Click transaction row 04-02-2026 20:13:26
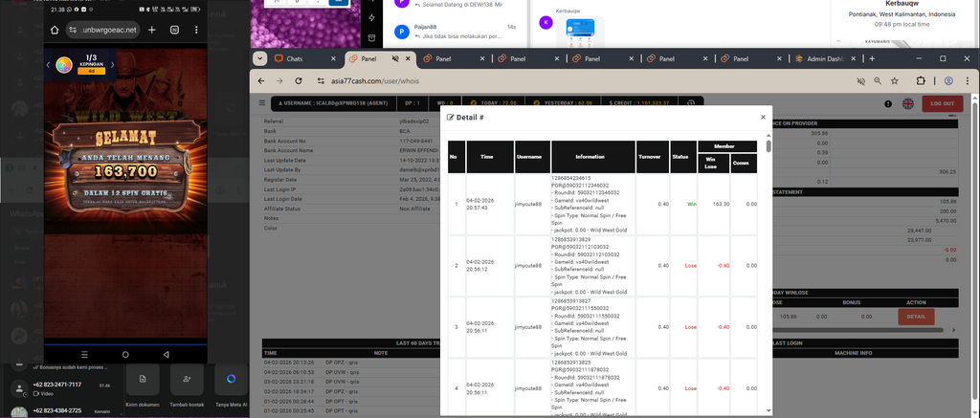980x418 pixels. click(350, 362)
